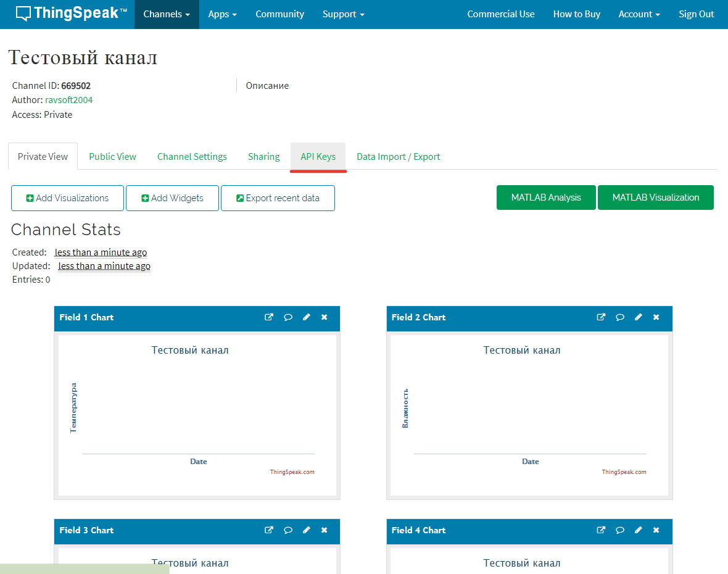The image size is (728, 574).
Task: Click the ThingSpeak logo in header
Action: tap(72, 14)
